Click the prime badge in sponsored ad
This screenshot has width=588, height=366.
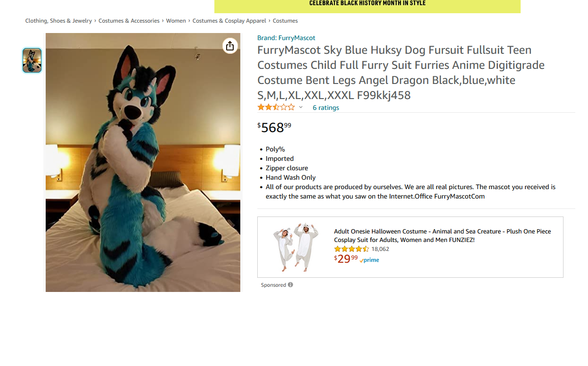click(x=369, y=260)
